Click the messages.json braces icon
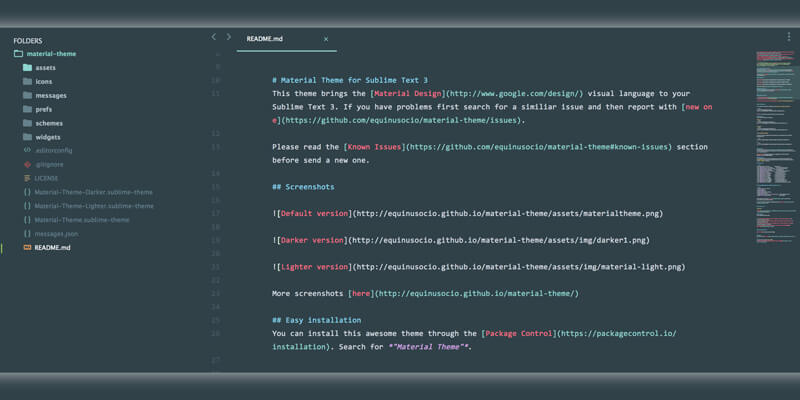 tap(26, 233)
